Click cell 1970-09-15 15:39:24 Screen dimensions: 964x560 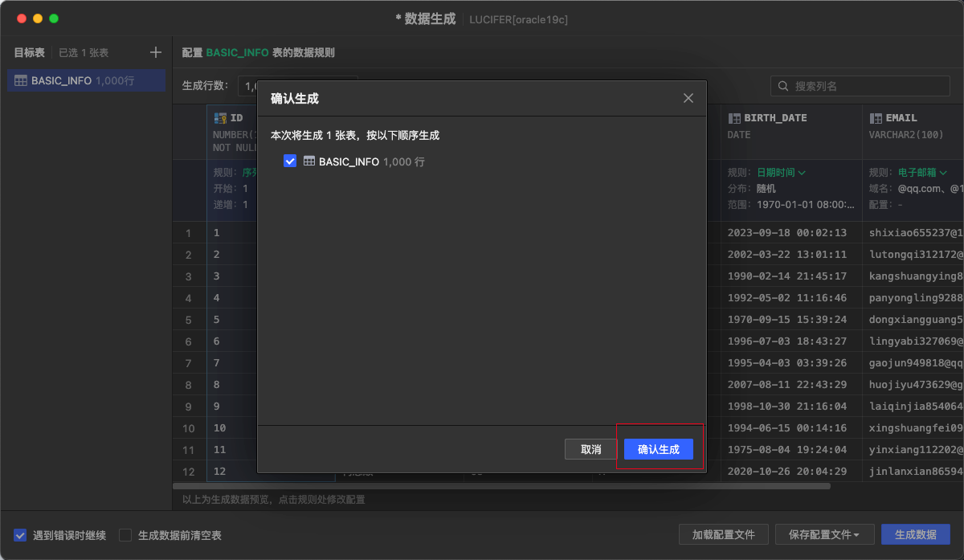pos(791,320)
